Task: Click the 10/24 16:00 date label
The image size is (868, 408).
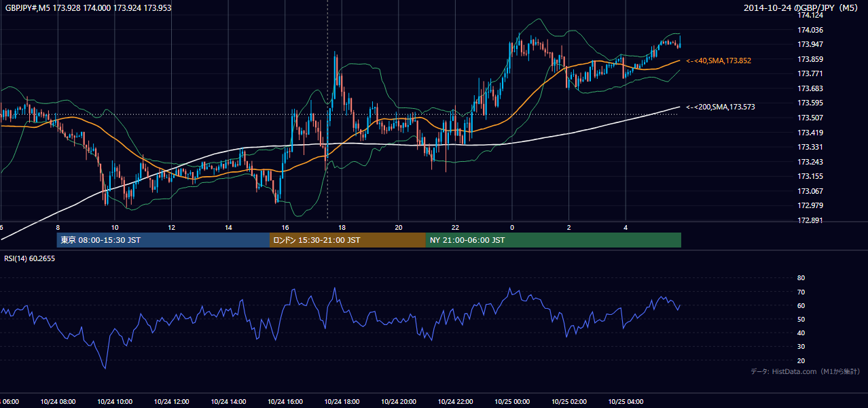Action: coord(285,402)
